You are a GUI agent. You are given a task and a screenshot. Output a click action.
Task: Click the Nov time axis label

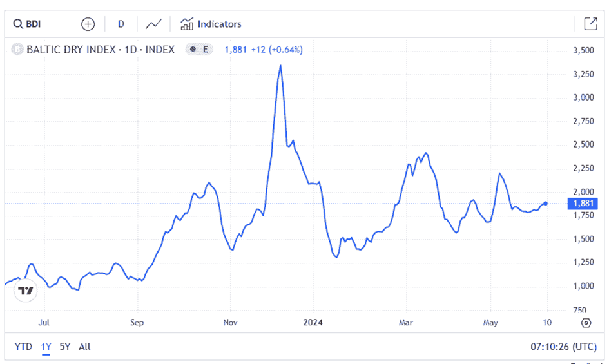[230, 322]
